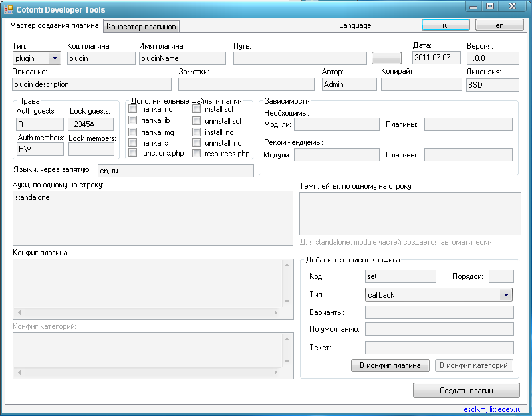Viewport: 532px width, 416px height.
Task: Enable the папка lib checkbox
Action: 132,120
